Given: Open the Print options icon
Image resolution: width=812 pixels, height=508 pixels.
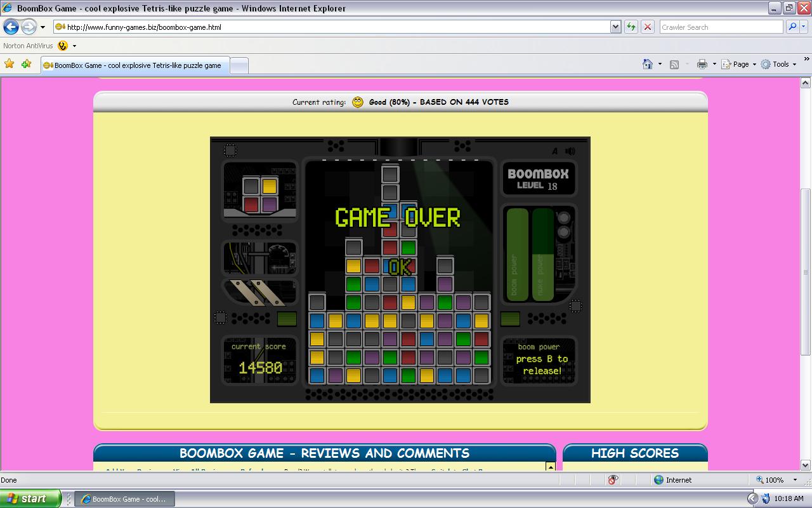Looking at the screenshot, I should (703, 63).
